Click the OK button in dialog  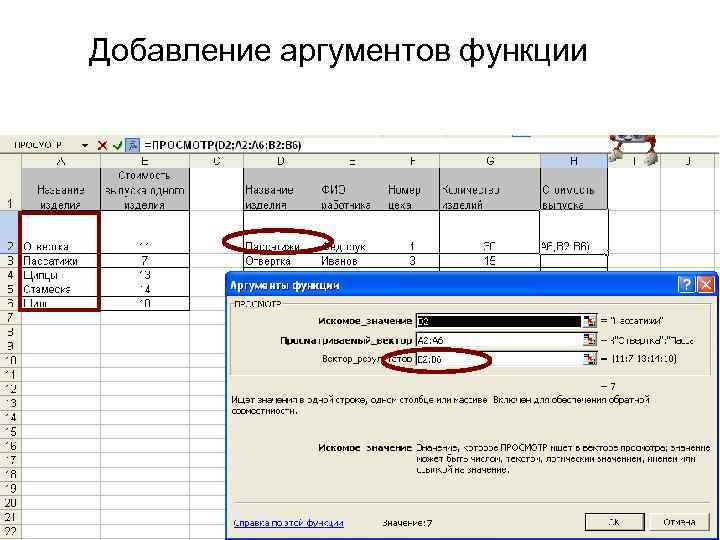click(614, 522)
